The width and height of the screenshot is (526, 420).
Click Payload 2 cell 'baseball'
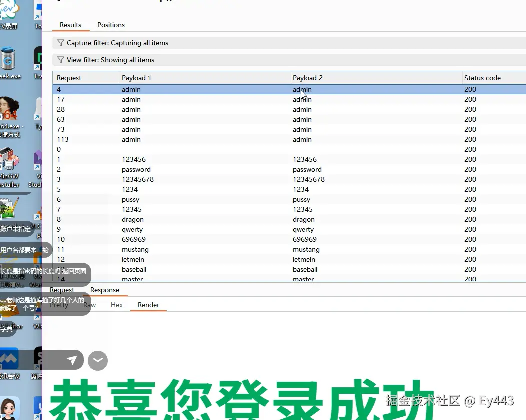click(x=305, y=269)
